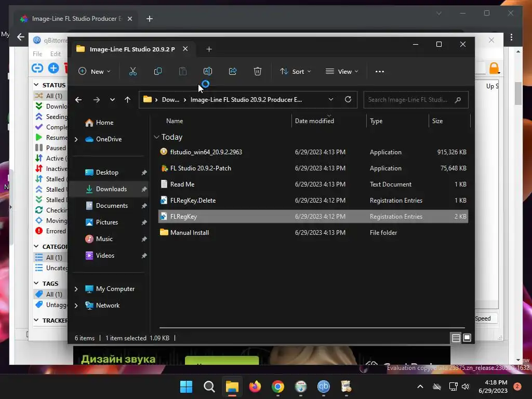
Task: Expand address bar history dropdown
Action: click(x=331, y=99)
